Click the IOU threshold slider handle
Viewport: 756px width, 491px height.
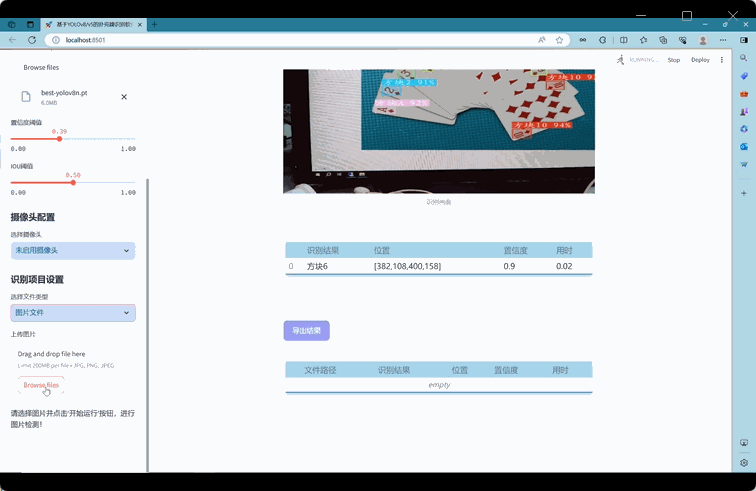tap(73, 182)
